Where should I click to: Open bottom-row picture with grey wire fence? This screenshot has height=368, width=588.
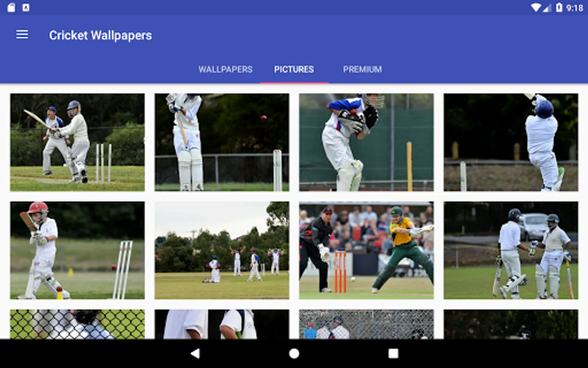(366, 324)
